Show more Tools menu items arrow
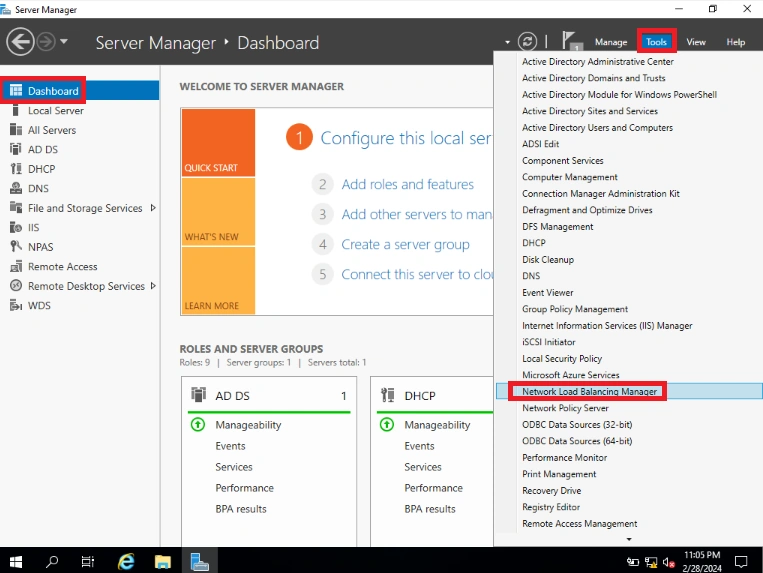 [629, 539]
